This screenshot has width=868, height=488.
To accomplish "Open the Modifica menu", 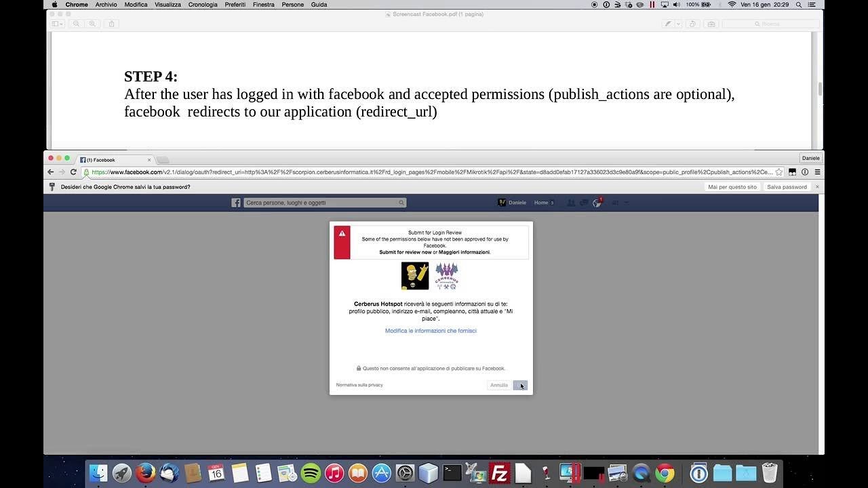I will (x=136, y=5).
